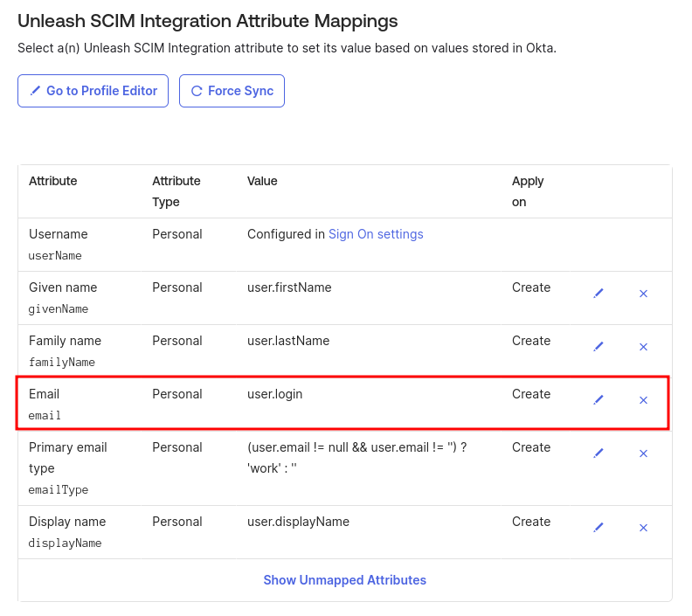Edit the Family name mapping with pencil icon

[599, 347]
